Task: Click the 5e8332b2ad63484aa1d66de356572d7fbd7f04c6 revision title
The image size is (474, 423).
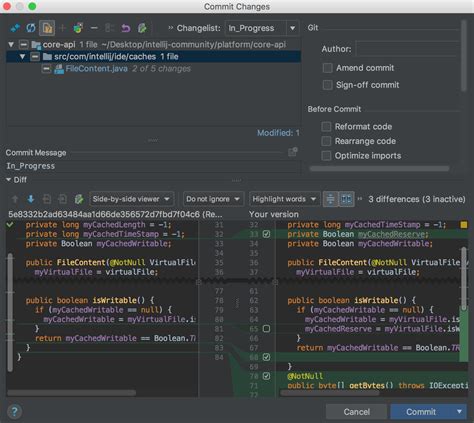Action: [x=115, y=214]
